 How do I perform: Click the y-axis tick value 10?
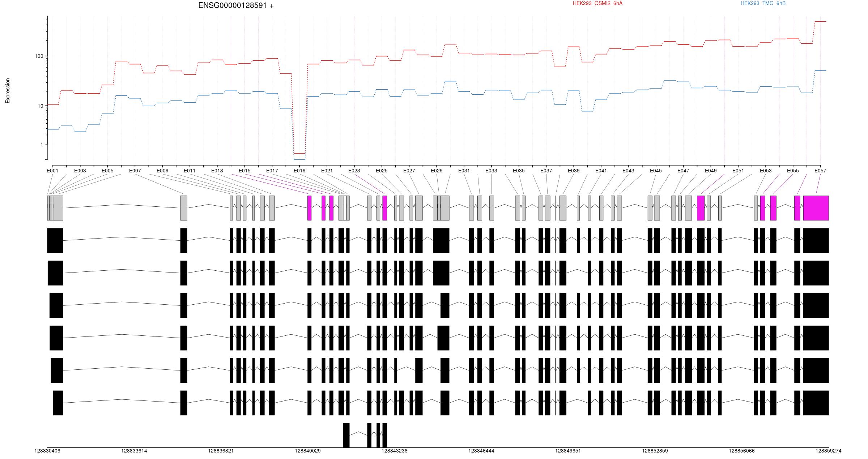40,106
